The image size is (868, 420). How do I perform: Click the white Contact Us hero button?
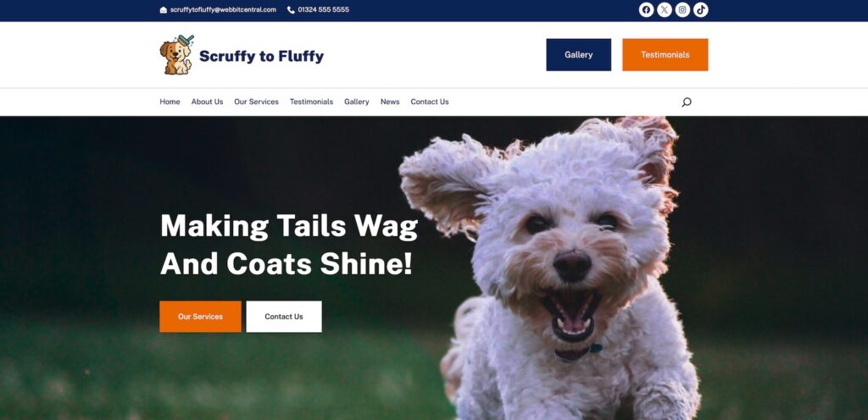284,317
